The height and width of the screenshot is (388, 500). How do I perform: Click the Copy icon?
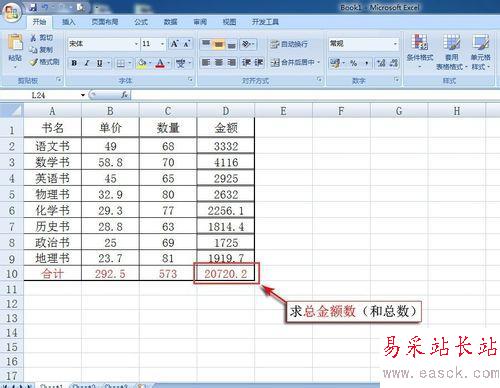click(33, 50)
